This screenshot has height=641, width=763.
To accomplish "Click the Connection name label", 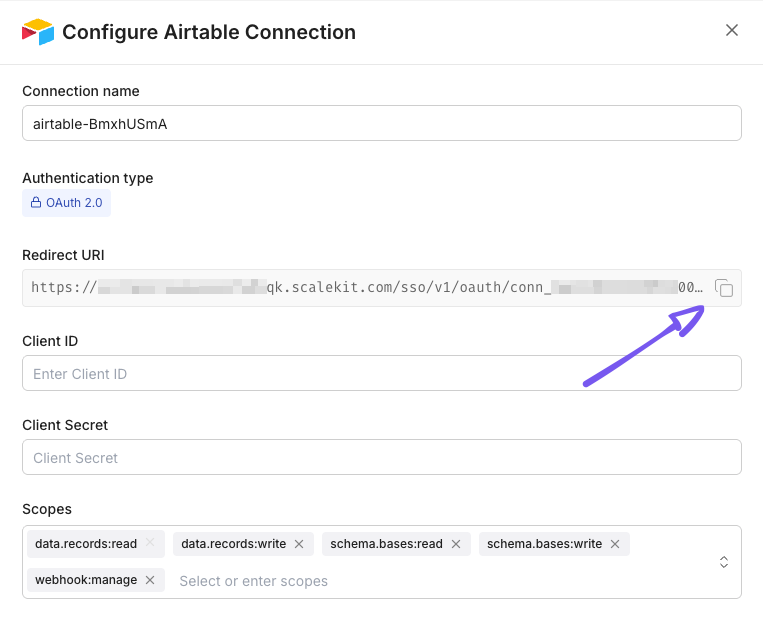I will pyautogui.click(x=81, y=91).
